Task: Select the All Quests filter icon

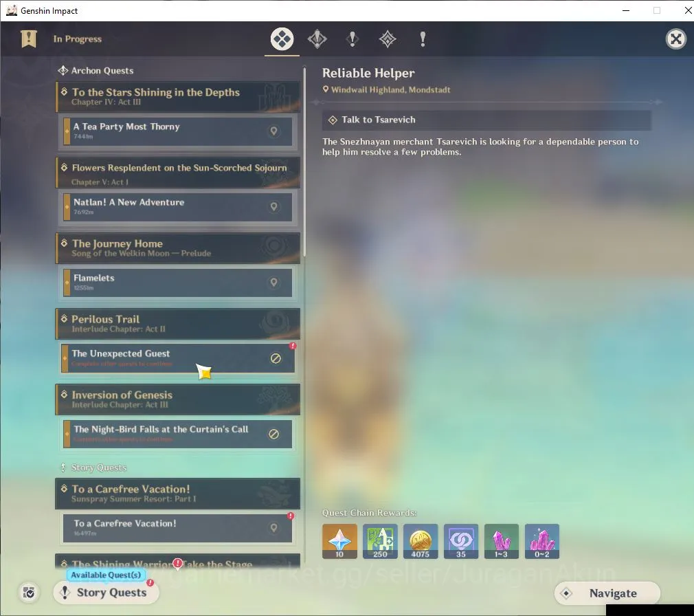Action: click(x=282, y=39)
